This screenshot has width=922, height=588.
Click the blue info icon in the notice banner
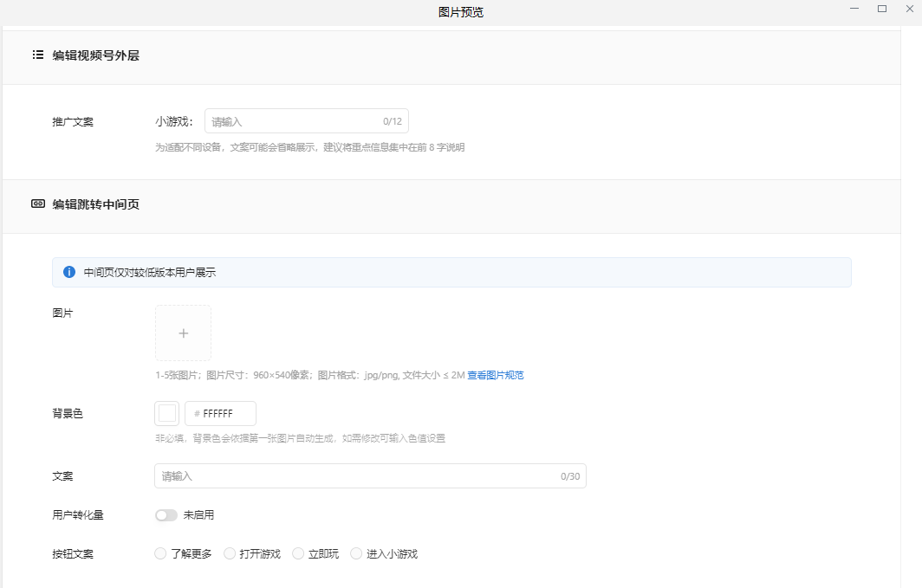click(x=68, y=272)
